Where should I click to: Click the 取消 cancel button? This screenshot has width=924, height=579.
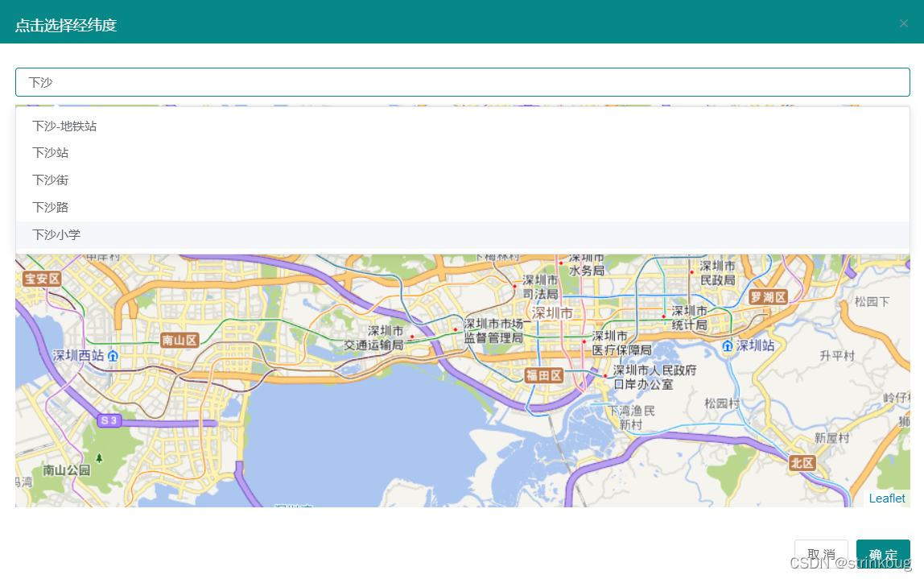tap(821, 554)
